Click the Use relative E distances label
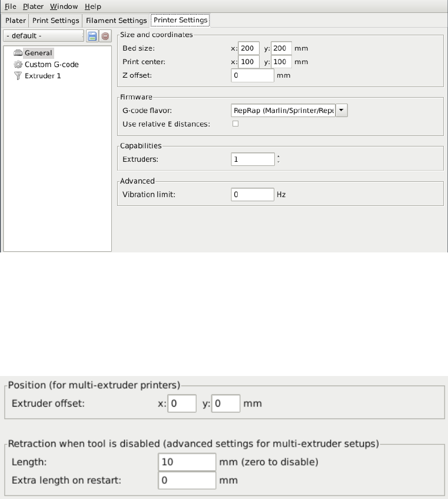The image size is (448, 499). (x=166, y=124)
